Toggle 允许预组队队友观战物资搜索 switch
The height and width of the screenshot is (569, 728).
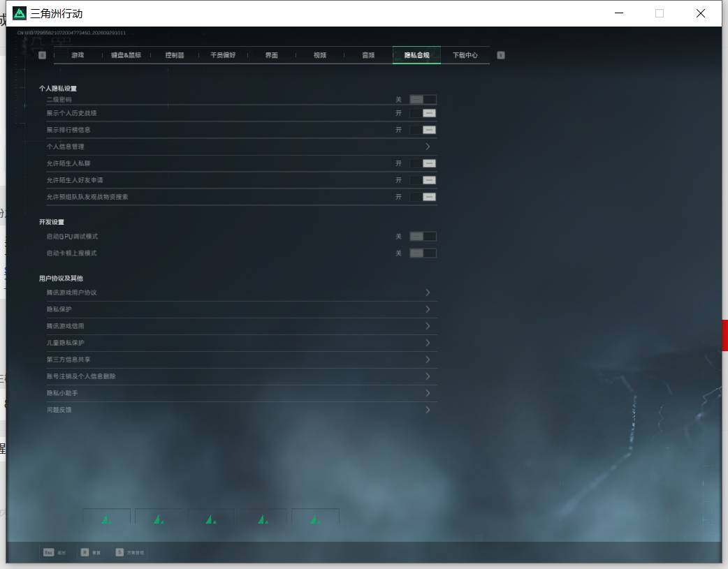(423, 197)
